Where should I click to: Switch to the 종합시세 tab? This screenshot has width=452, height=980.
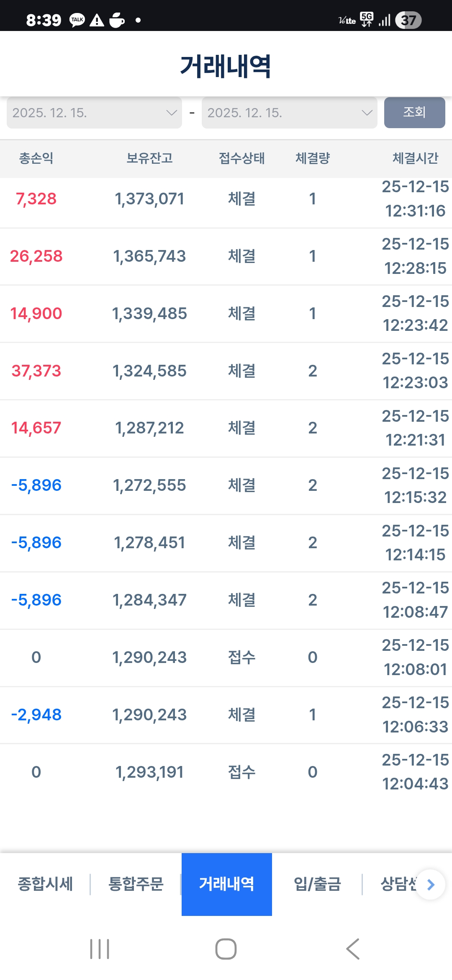pos(45,884)
